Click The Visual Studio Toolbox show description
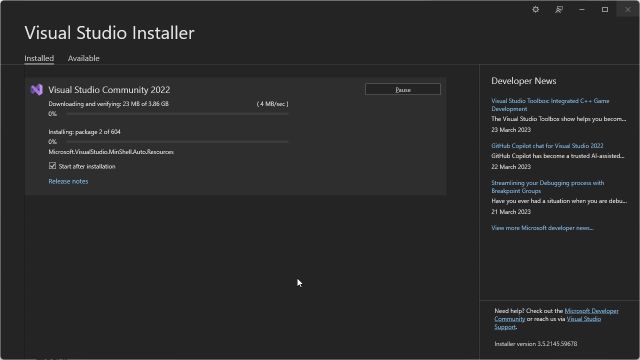640x360 pixels. (x=558, y=119)
